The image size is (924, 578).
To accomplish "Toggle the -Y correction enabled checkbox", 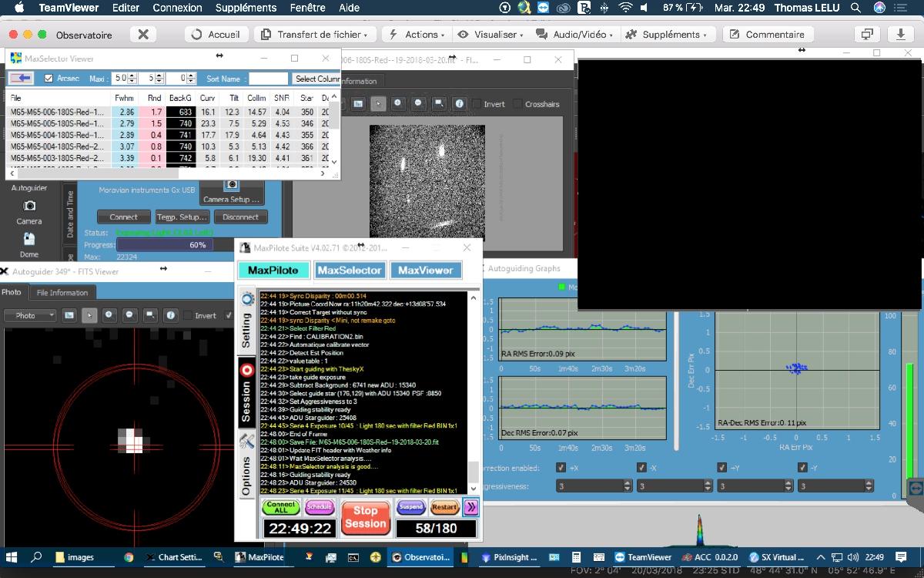I will click(802, 468).
